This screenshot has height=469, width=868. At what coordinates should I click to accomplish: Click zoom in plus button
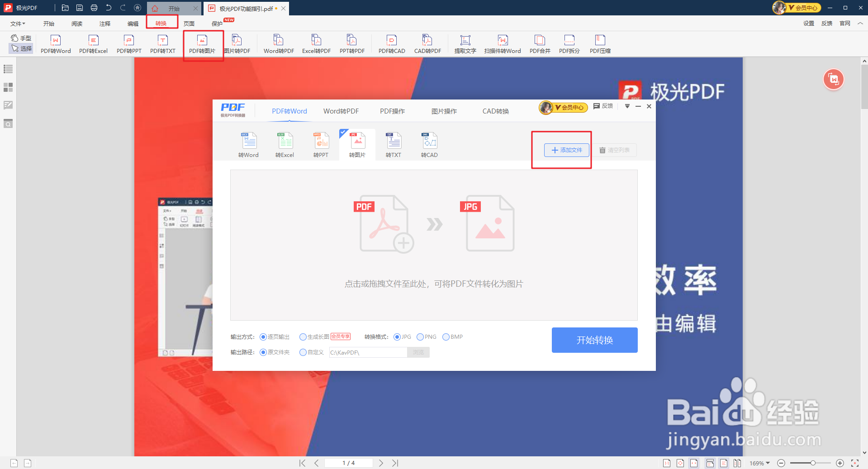(x=840, y=463)
